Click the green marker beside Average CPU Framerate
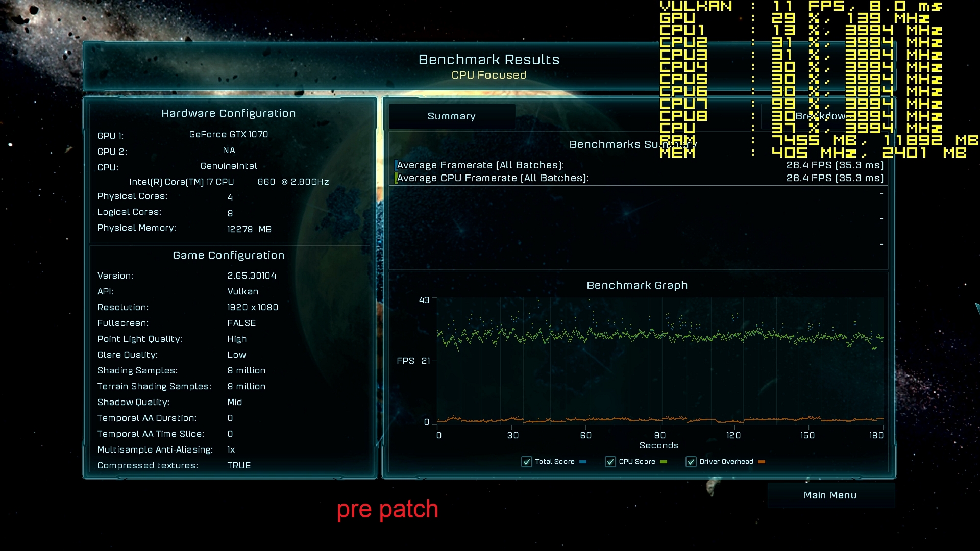The image size is (980, 551). pyautogui.click(x=396, y=178)
